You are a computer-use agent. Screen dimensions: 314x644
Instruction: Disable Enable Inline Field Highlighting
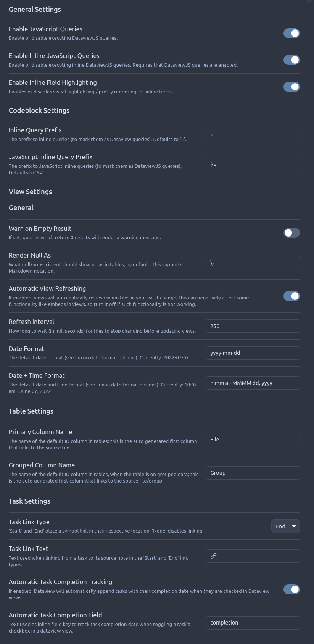(x=291, y=87)
